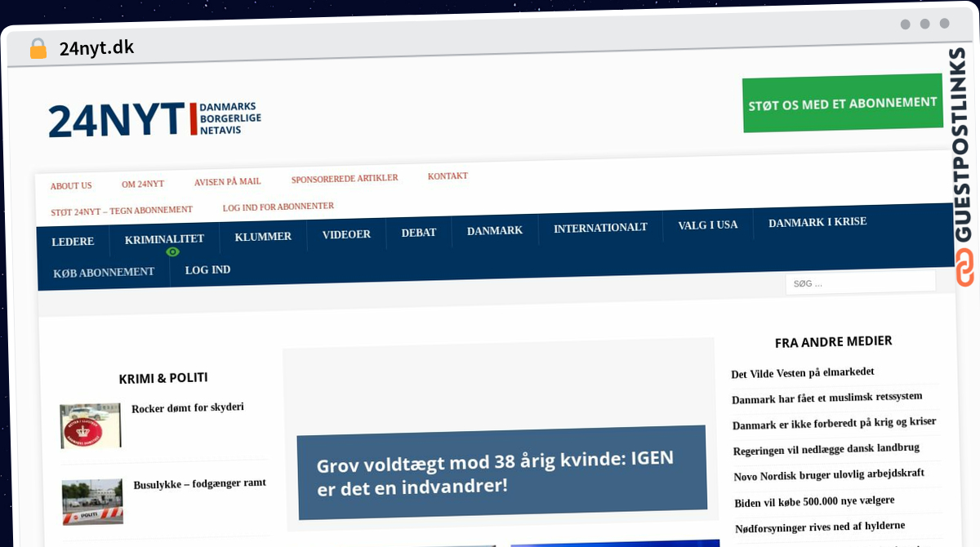Click the Fra andre medier heading
Screen dimensions: 980x547
[x=833, y=342]
